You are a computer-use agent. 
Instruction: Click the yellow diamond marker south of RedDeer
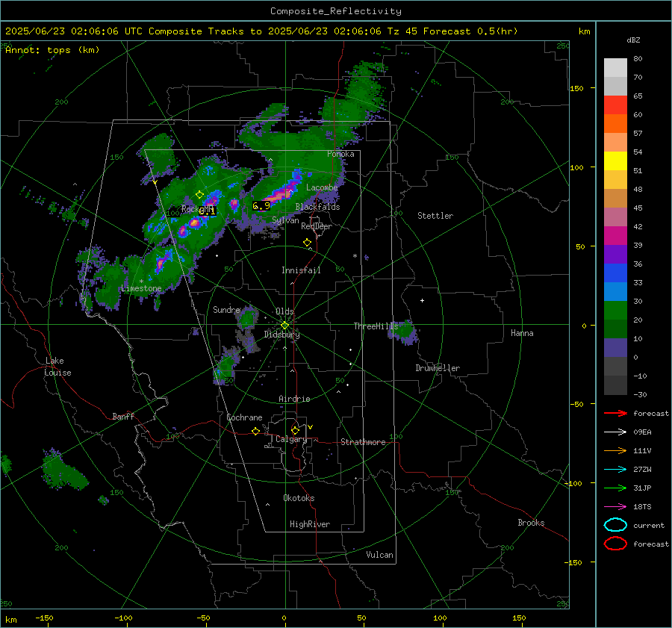coord(308,243)
